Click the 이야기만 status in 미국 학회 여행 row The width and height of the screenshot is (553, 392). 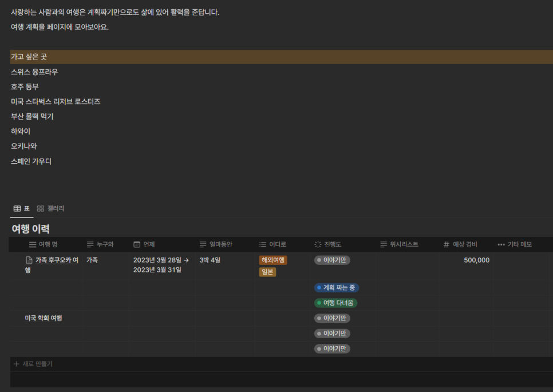click(332, 318)
